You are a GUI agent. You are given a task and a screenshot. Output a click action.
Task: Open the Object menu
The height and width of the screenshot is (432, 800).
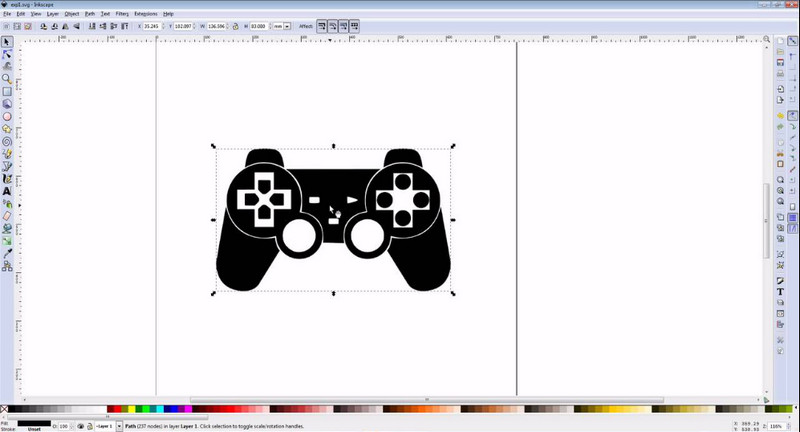[x=71, y=14]
